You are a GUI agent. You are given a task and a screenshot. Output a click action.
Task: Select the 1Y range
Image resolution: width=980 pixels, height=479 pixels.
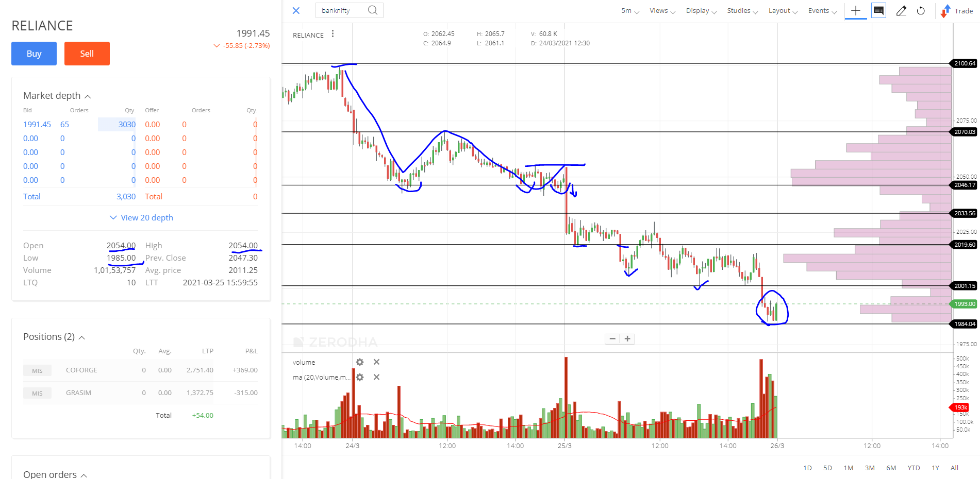[x=935, y=468]
